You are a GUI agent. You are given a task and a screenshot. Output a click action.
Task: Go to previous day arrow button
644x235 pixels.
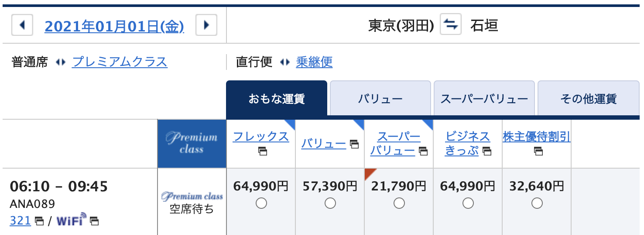coord(22,25)
